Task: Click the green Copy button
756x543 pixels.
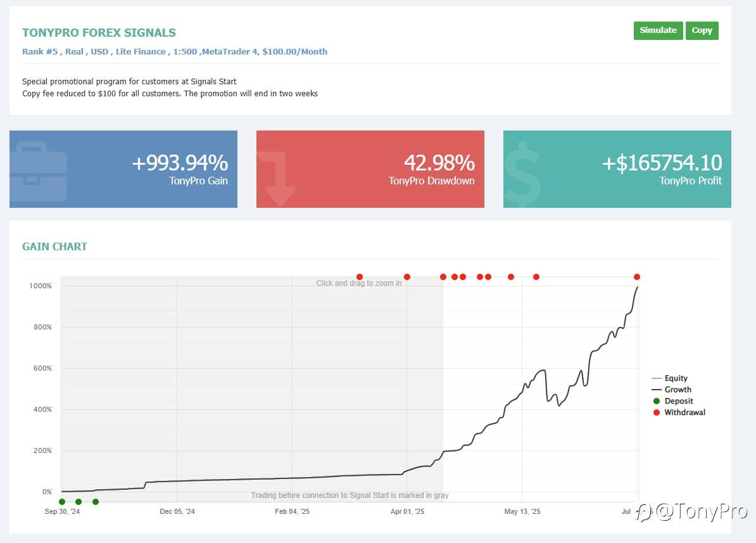Action: (x=702, y=30)
